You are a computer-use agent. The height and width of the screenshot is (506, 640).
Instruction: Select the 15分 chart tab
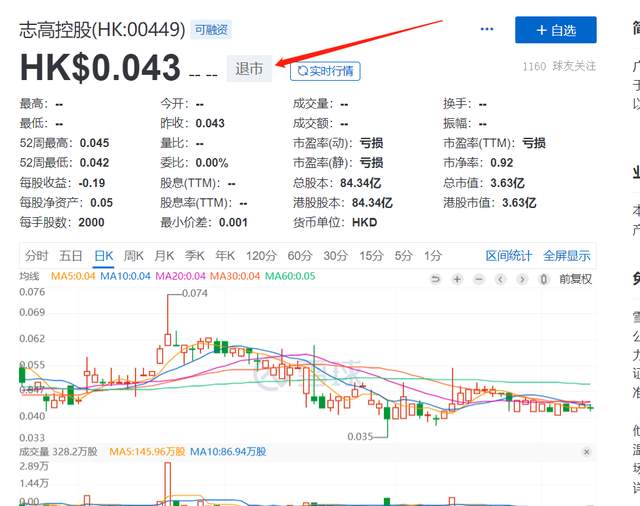pos(371,256)
